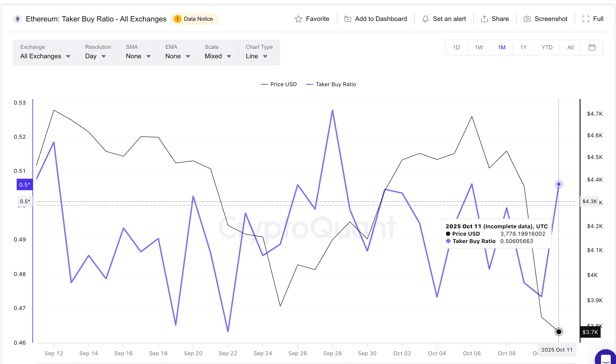
Task: Switch to the 1W time range tab
Action: tap(478, 47)
